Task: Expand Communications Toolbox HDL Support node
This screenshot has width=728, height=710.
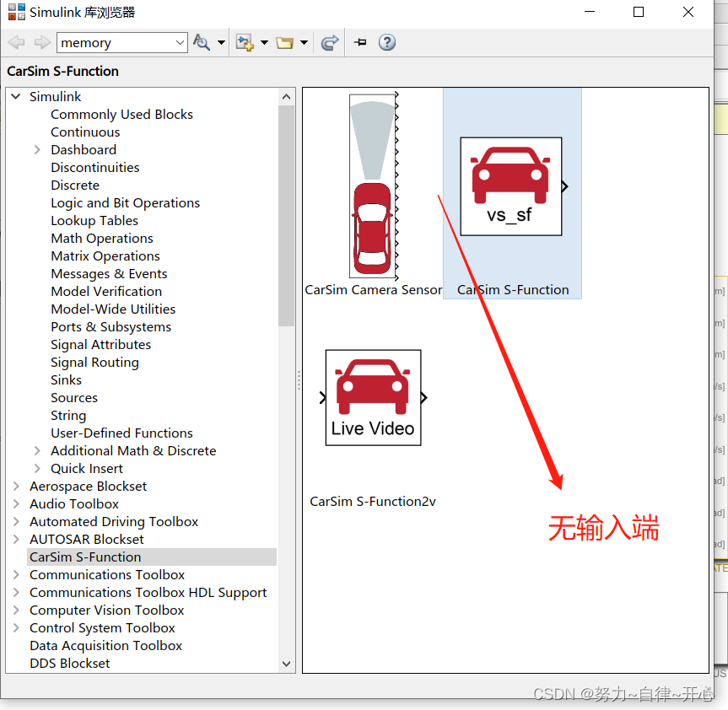Action: [16, 593]
